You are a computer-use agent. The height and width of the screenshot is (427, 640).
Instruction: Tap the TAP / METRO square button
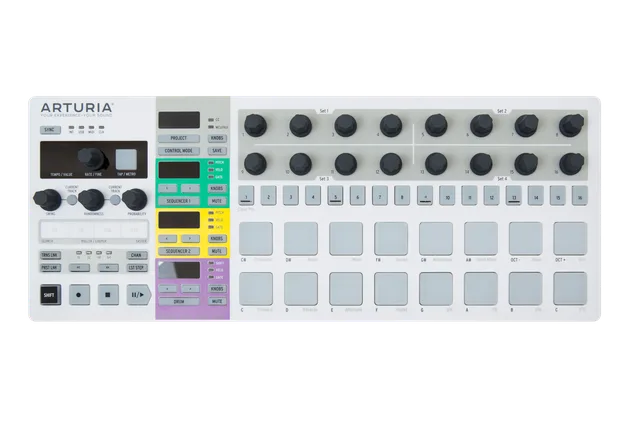pos(126,159)
